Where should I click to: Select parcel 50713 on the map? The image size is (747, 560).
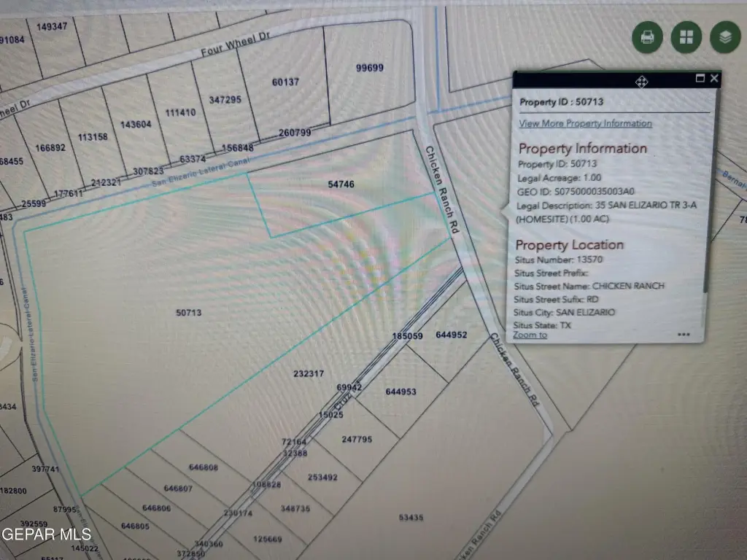click(x=189, y=313)
